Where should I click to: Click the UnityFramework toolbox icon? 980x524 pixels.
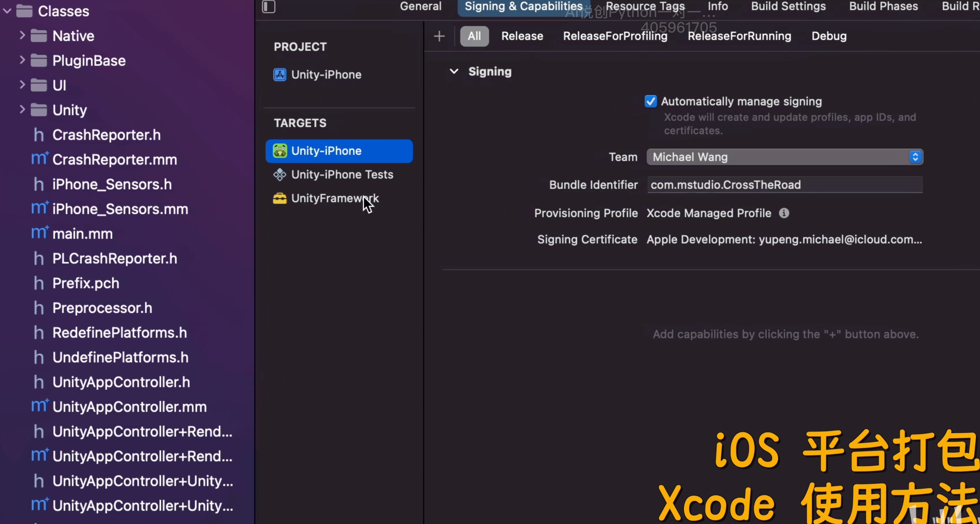(280, 198)
